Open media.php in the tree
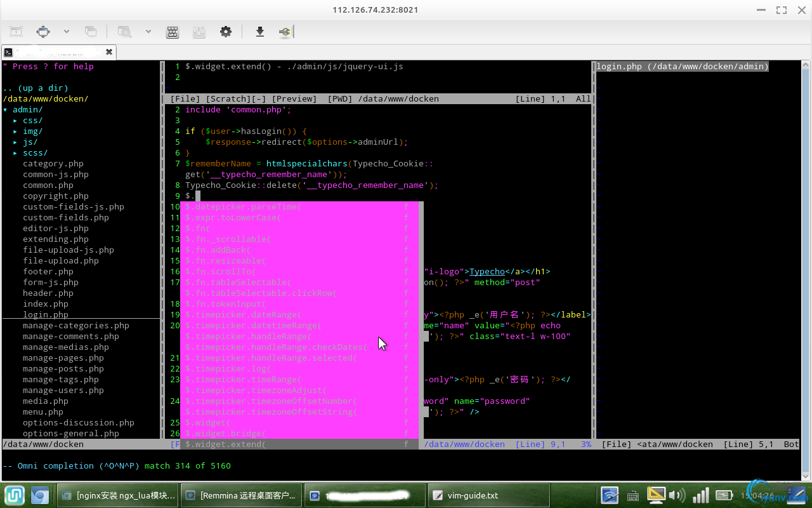 [46, 401]
